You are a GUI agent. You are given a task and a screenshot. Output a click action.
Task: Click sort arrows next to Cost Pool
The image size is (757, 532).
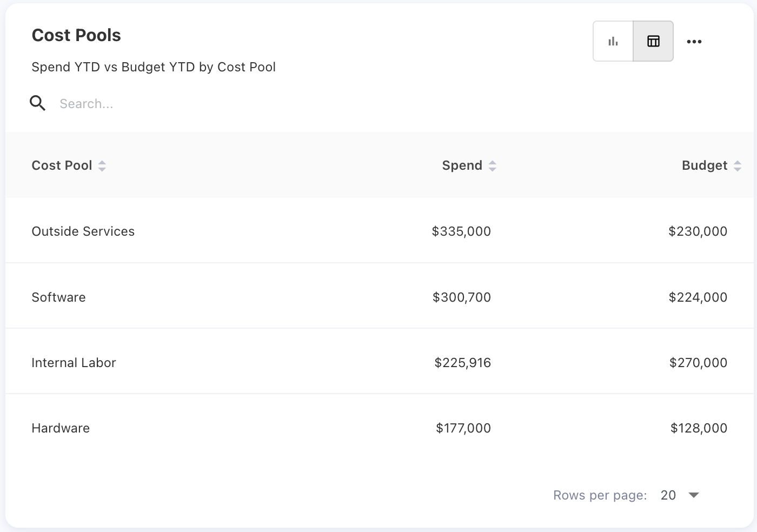pyautogui.click(x=102, y=166)
